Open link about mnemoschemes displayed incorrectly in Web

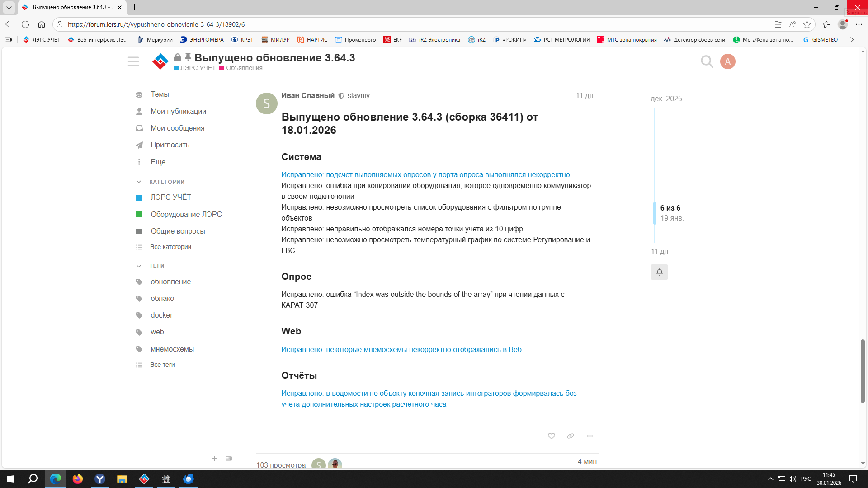point(402,349)
